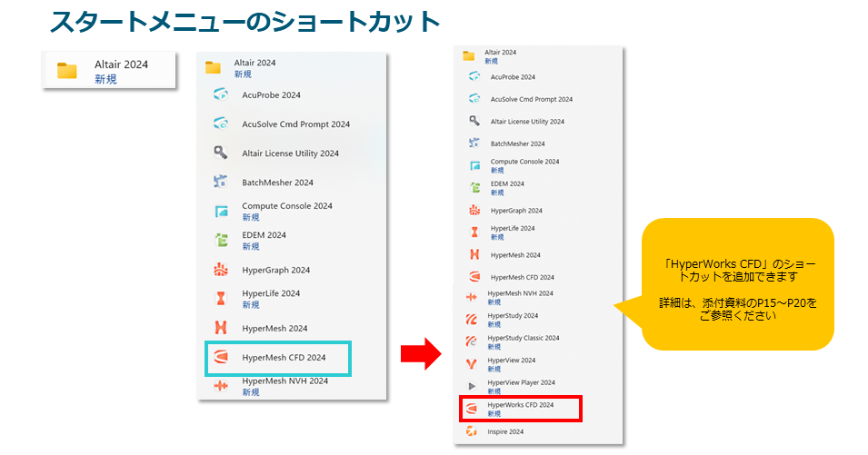The width and height of the screenshot is (868, 455).
Task: Click HyperMesh NVH 2024 icon in middle list
Action: [221, 386]
